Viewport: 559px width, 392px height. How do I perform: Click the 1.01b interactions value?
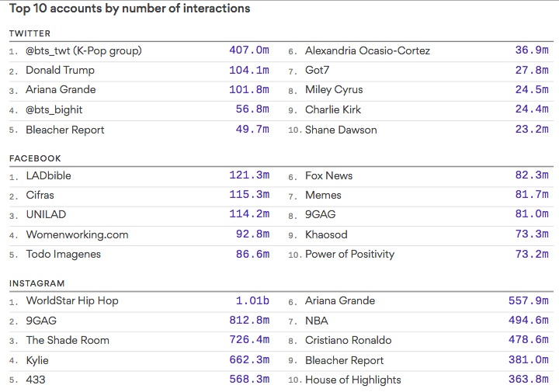point(252,300)
